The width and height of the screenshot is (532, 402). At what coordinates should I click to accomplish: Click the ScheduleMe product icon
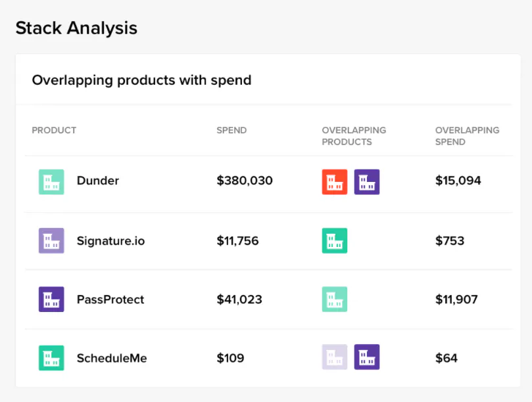click(51, 358)
